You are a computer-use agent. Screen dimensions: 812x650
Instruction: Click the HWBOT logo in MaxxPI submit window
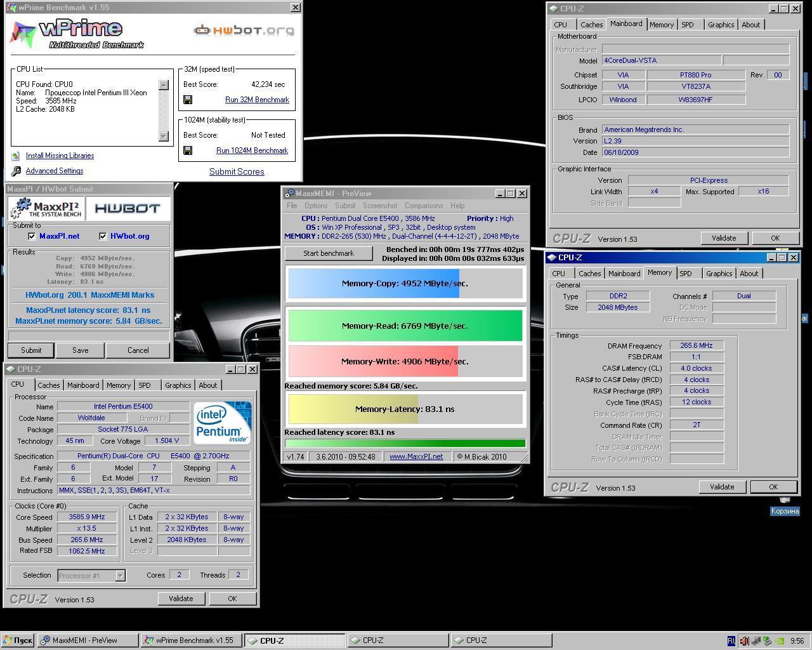(x=128, y=209)
